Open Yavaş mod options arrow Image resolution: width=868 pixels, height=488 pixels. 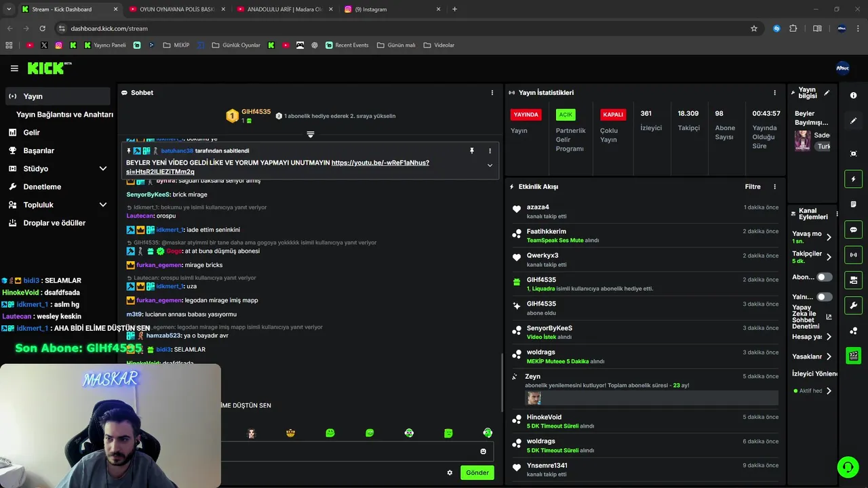click(x=829, y=237)
